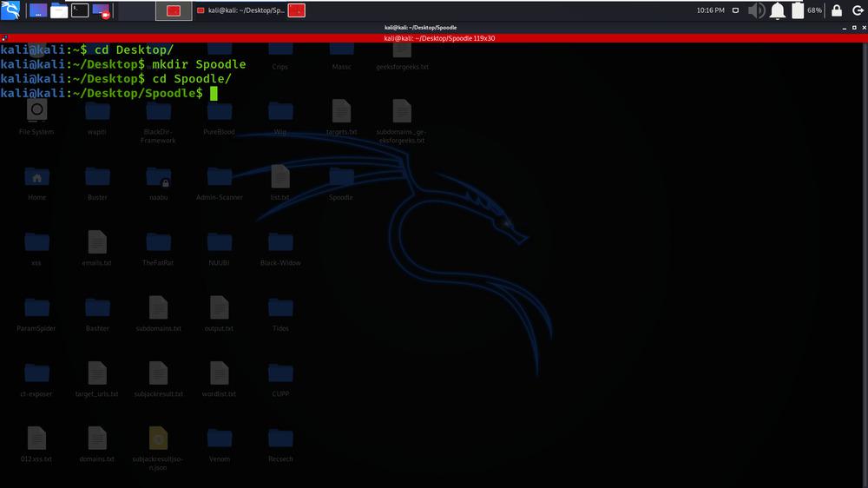The height and width of the screenshot is (488, 868).
Task: Select the Venom folder on the desktop
Action: (220, 445)
